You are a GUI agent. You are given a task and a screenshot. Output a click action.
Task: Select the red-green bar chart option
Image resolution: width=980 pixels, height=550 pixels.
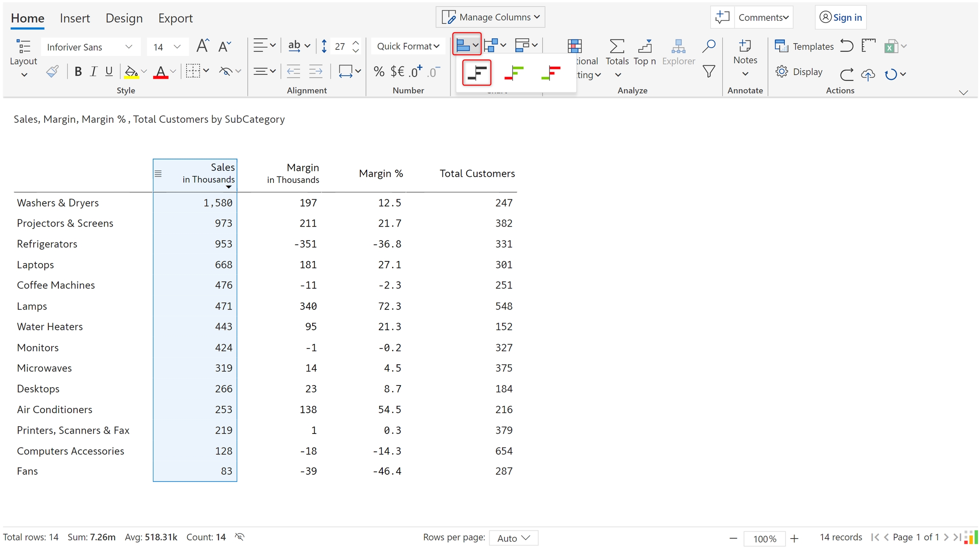point(513,73)
